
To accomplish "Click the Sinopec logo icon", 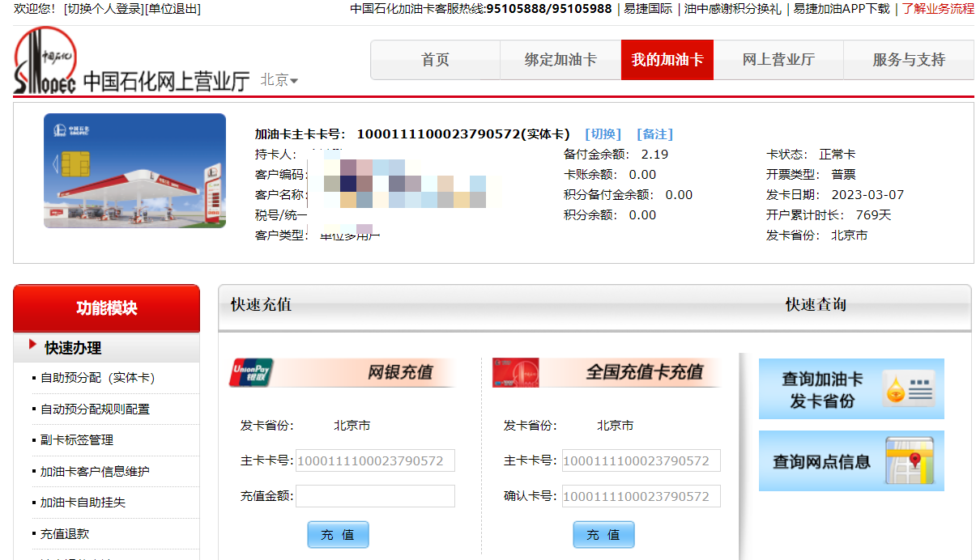I will click(x=45, y=62).
